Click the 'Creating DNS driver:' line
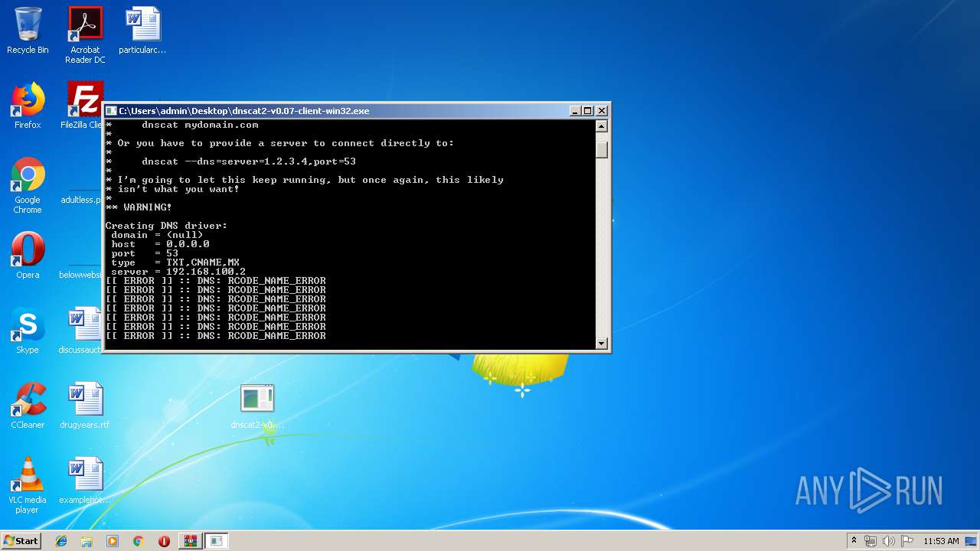Viewport: 980px width, 551px height. (166, 226)
